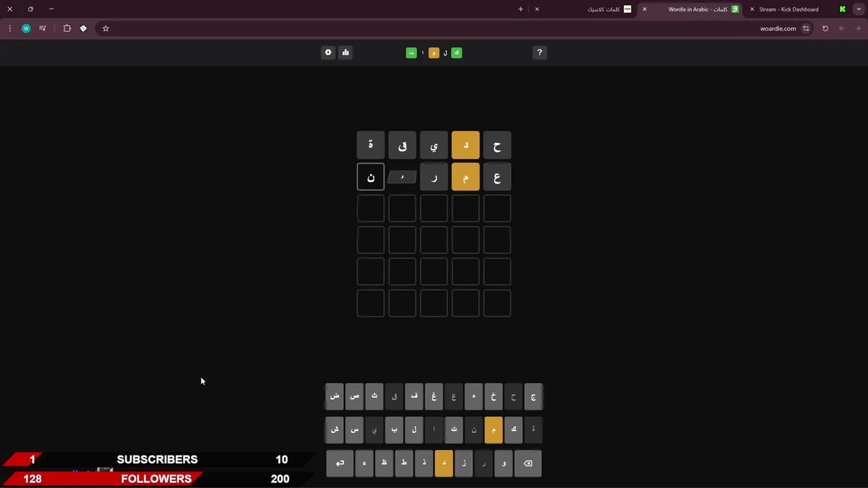Open the browser profile avatar
Viewport: 868px width, 488px height.
click(x=26, y=28)
